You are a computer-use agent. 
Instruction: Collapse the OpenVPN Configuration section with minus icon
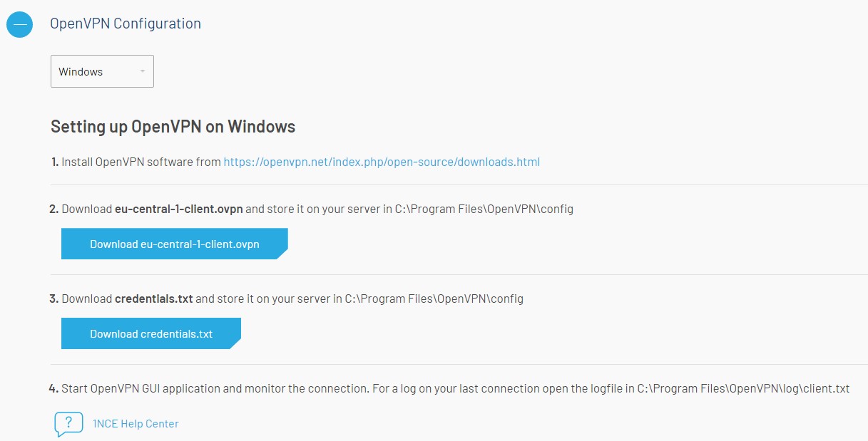pos(19,24)
